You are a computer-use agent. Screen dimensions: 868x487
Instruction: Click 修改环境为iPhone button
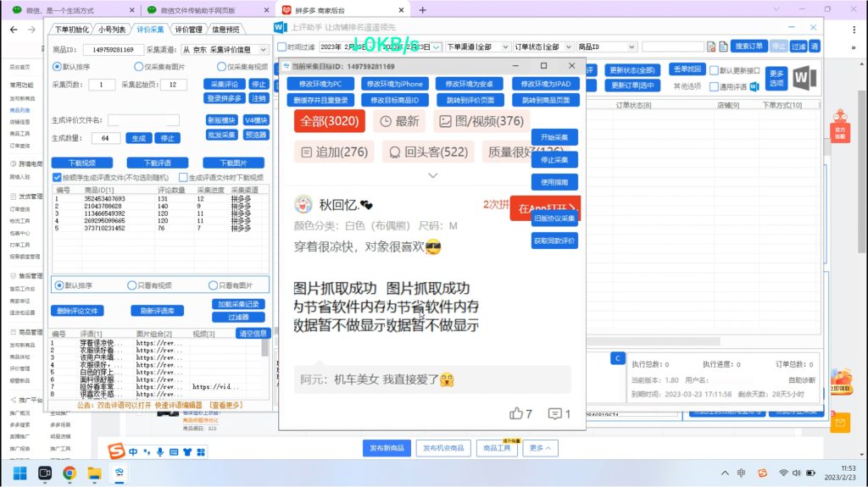[394, 84]
